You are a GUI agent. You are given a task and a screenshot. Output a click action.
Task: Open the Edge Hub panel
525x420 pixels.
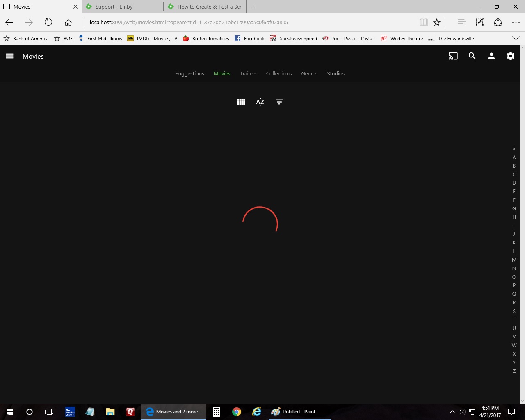point(461,22)
